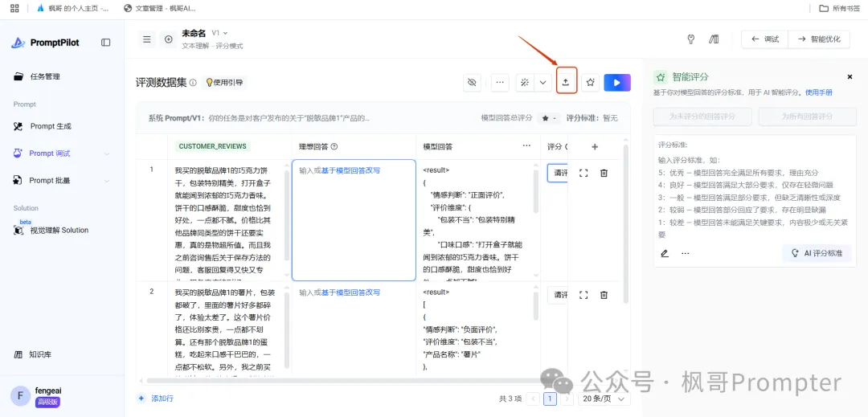Click the PromptPilot logo
The height and width of the screenshot is (417, 868).
pyautogui.click(x=45, y=43)
